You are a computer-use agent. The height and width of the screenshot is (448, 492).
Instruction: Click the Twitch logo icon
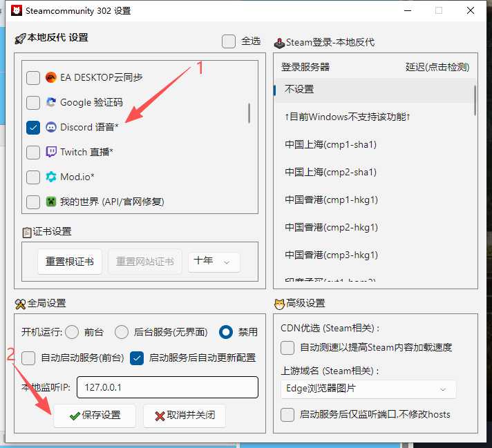pyautogui.click(x=51, y=153)
